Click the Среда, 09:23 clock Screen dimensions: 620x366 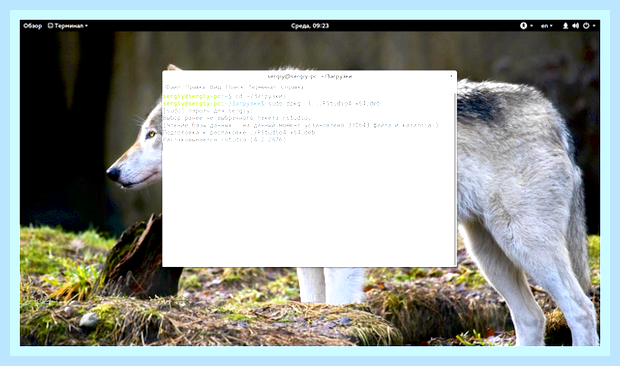(x=310, y=26)
